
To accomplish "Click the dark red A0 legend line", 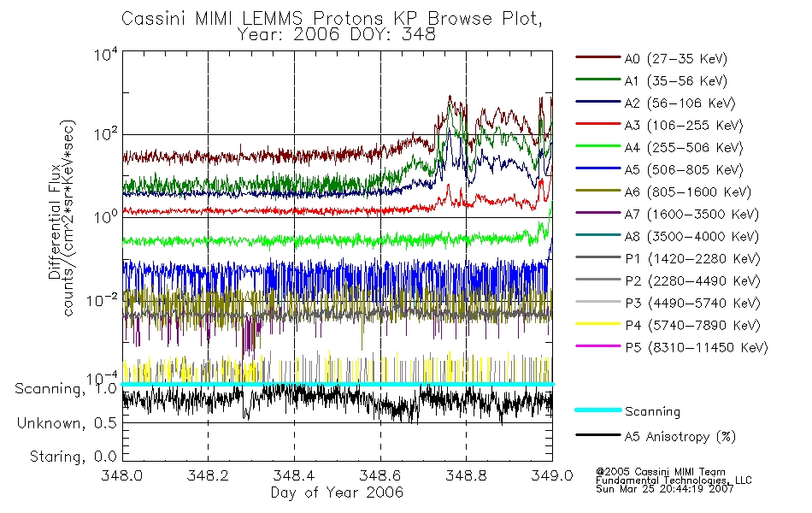I will pyautogui.click(x=598, y=57).
